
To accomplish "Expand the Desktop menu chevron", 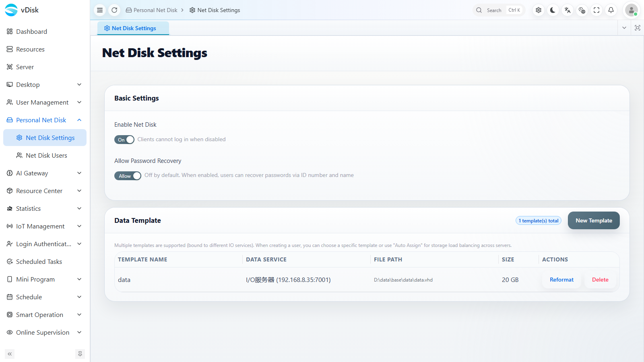I will (x=79, y=84).
